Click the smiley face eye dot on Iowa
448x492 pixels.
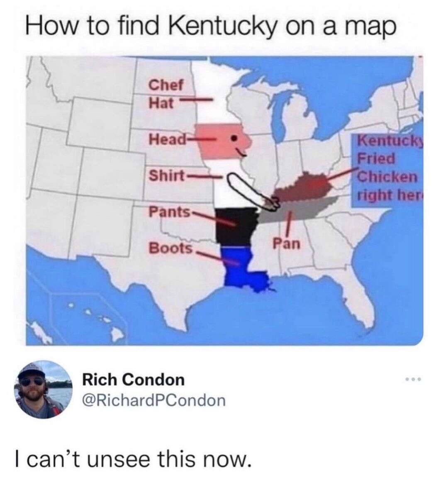(234, 138)
